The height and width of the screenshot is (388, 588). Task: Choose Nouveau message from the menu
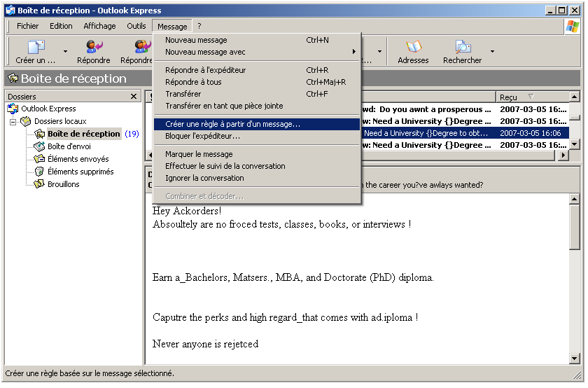coord(258,40)
